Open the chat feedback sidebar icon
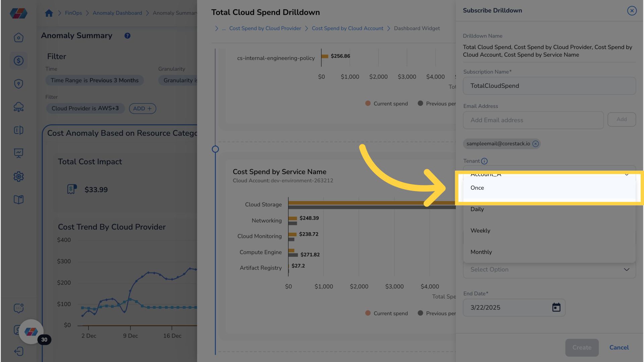 click(x=18, y=308)
